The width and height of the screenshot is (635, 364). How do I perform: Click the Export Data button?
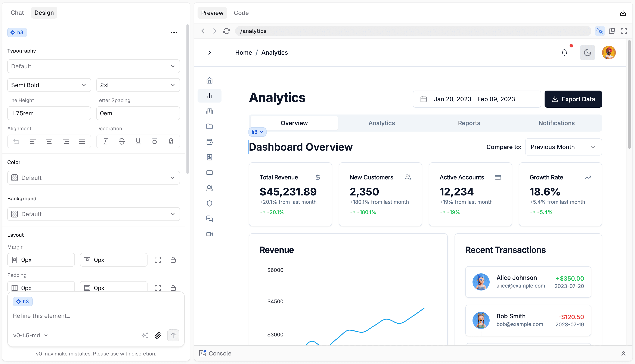pyautogui.click(x=573, y=99)
